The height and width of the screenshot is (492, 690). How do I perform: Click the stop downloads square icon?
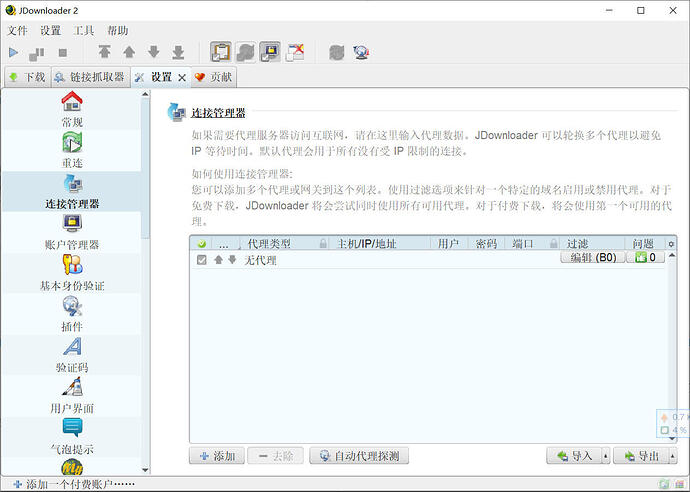[x=62, y=53]
